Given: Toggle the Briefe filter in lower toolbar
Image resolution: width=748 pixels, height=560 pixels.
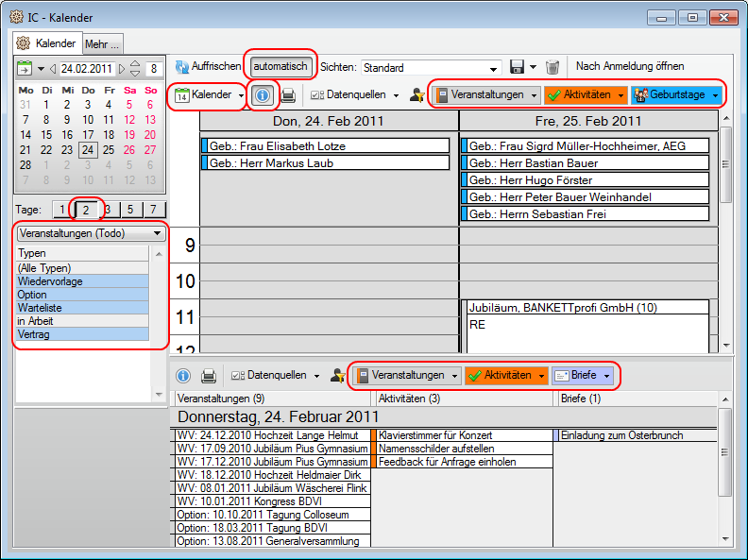Looking at the screenshot, I should coord(576,376).
